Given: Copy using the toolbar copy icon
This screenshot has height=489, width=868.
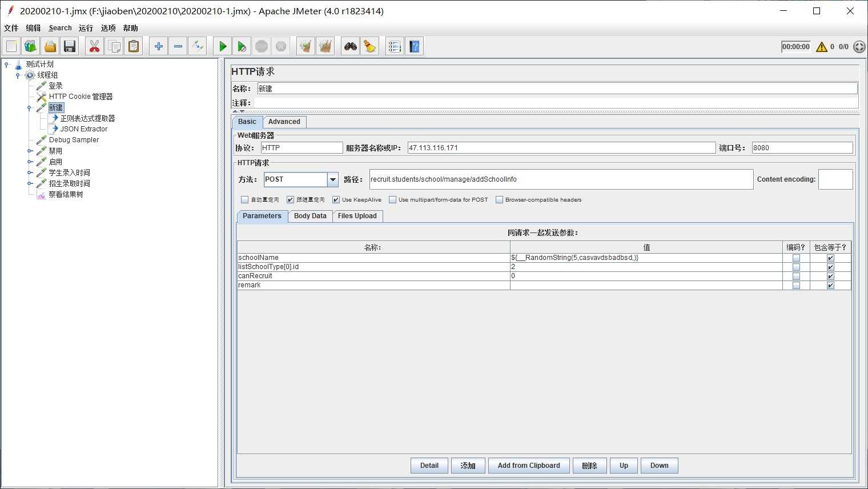Looking at the screenshot, I should (114, 46).
